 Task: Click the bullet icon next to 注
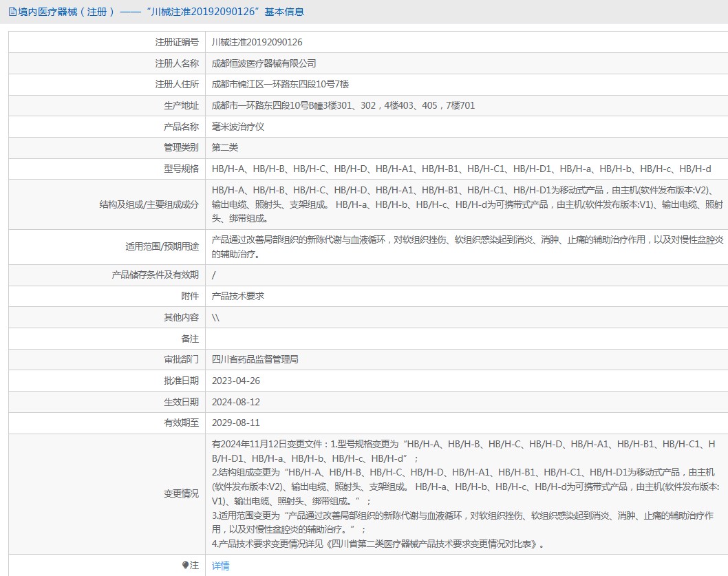pyautogui.click(x=185, y=565)
